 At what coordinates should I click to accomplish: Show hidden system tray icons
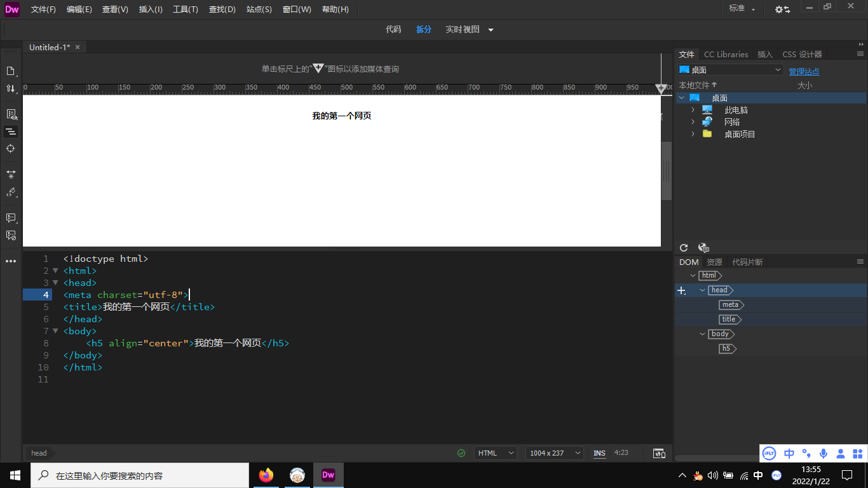(682, 475)
